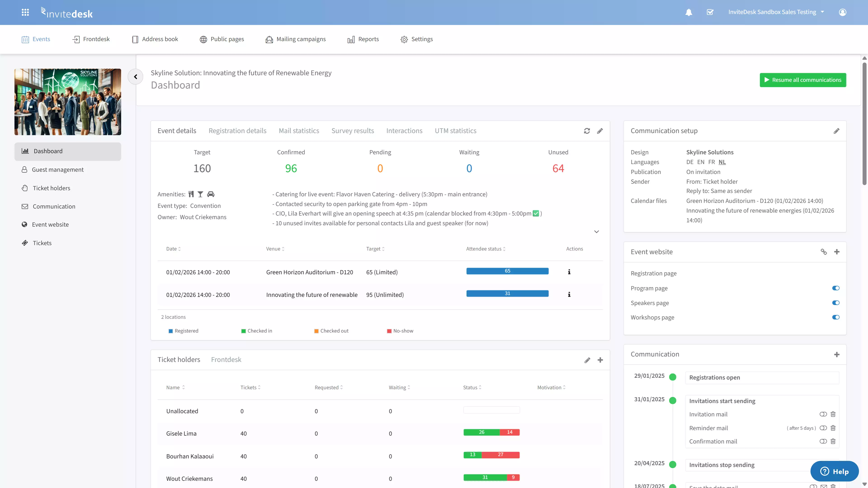Click Resume all communications button
Screen dimensions: 868x488
803,80
